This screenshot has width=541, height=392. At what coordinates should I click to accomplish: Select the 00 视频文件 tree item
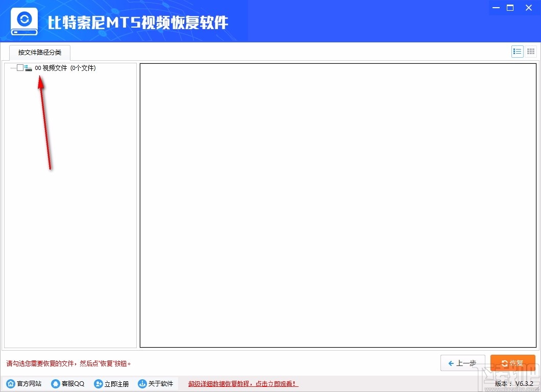click(x=65, y=67)
